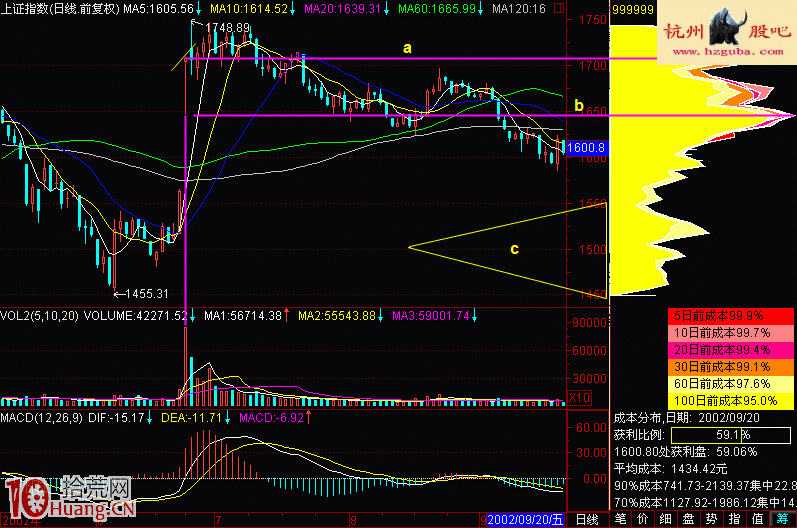Viewport: 797px width, 528px height.
Task: Click the 获利比例 59.1% progress bar
Action: point(731,435)
